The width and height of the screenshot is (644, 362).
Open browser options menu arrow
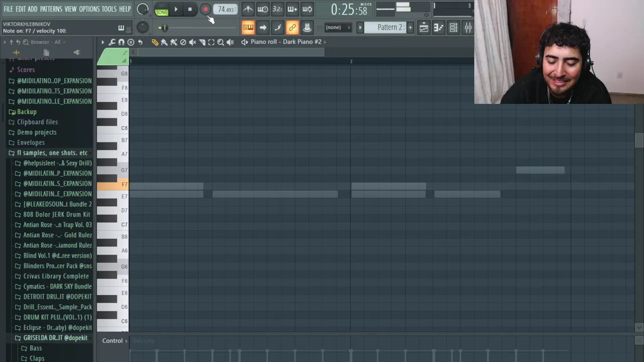(5, 42)
